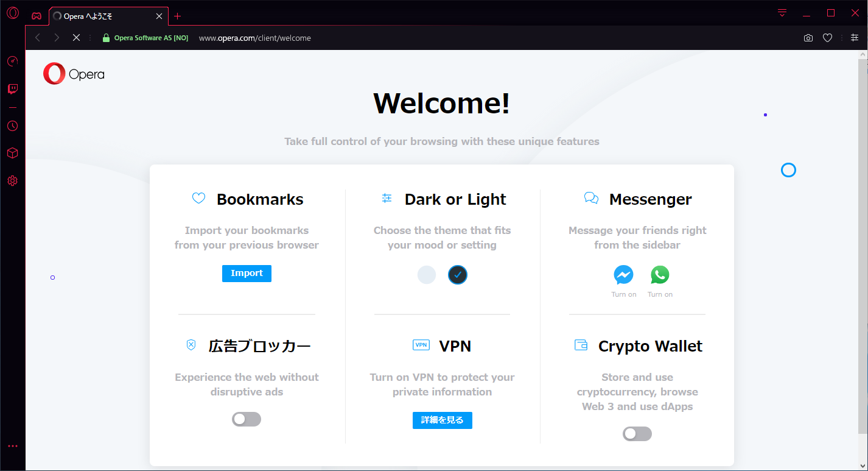The width and height of the screenshot is (868, 471).
Task: Turn on WhatsApp via its icon
Action: click(660, 275)
